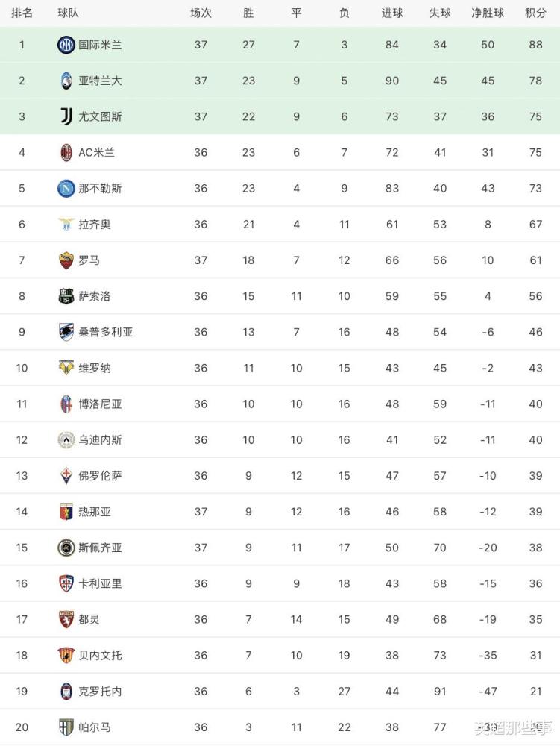Click the Parma crest icon

66,727
